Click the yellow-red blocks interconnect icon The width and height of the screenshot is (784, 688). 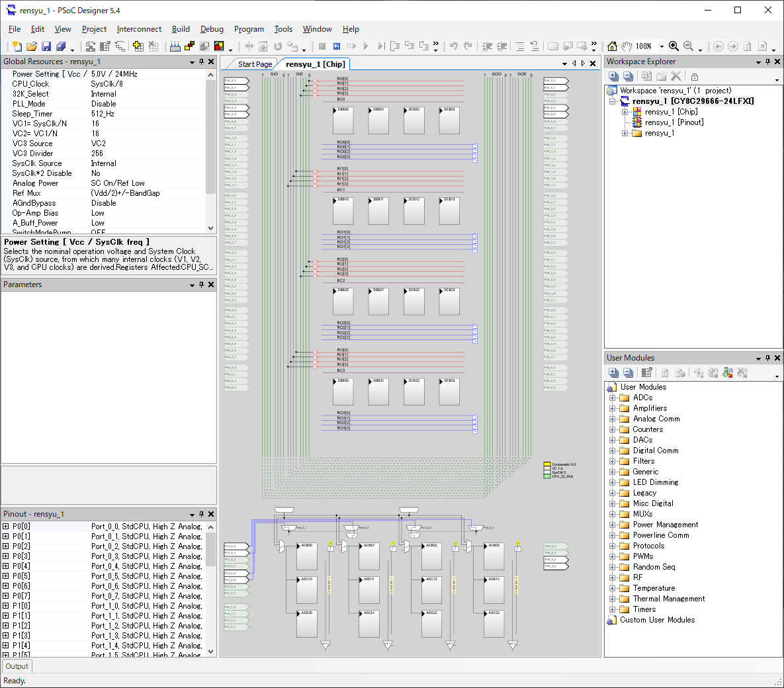[189, 46]
